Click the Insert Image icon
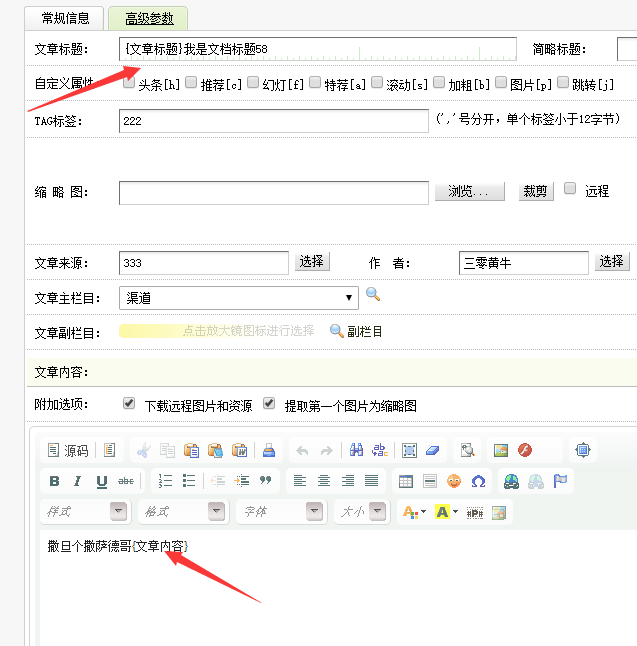Screen dimensions: 637x646 (x=501, y=450)
